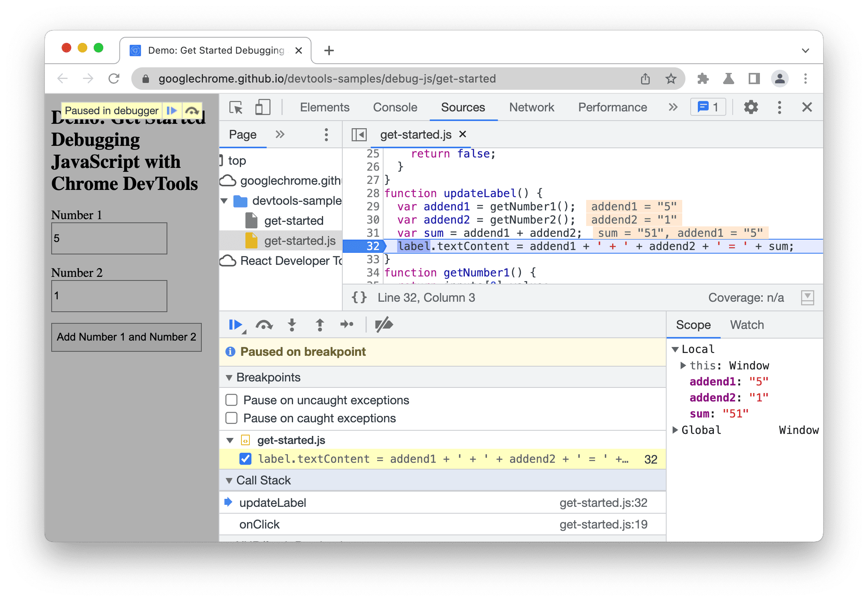Enable Pause on caught exceptions
Screen dimensions: 868x601
pos(234,419)
